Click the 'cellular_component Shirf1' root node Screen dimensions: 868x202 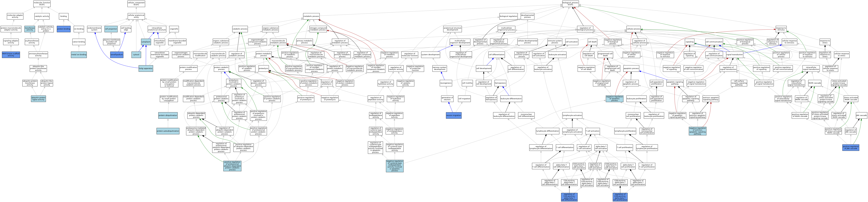click(136, 4)
